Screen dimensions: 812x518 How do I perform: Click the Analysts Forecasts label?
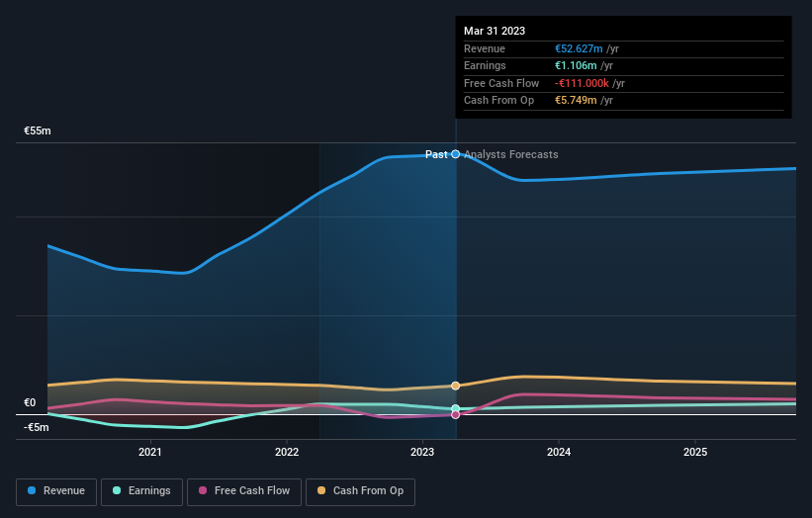pos(511,155)
